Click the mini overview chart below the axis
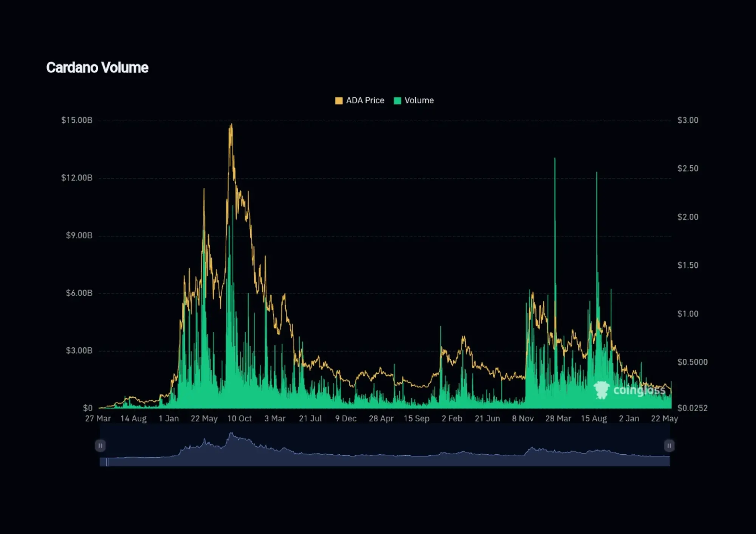Viewport: 756px width, 534px height. coord(385,446)
